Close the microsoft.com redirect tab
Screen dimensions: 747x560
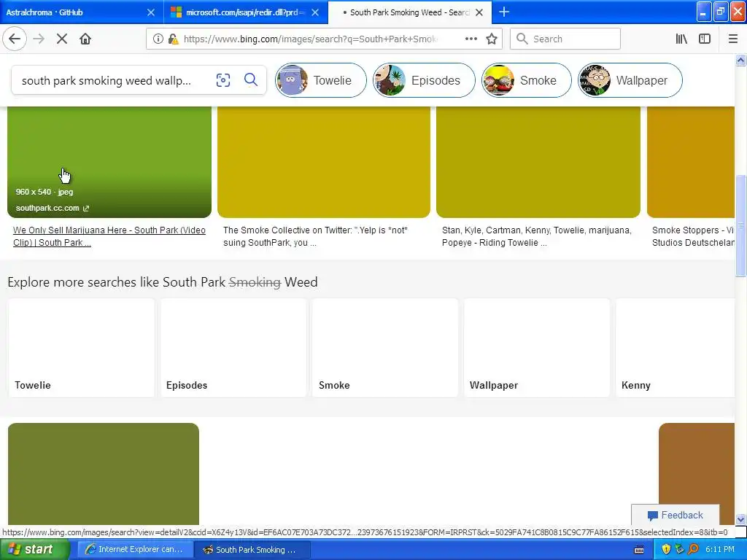tap(315, 12)
